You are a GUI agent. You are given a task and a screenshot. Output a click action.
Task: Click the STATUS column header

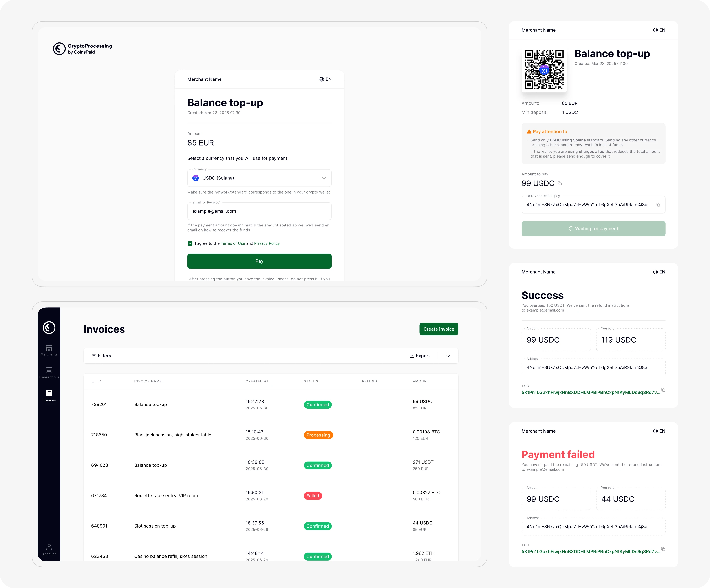point(311,381)
